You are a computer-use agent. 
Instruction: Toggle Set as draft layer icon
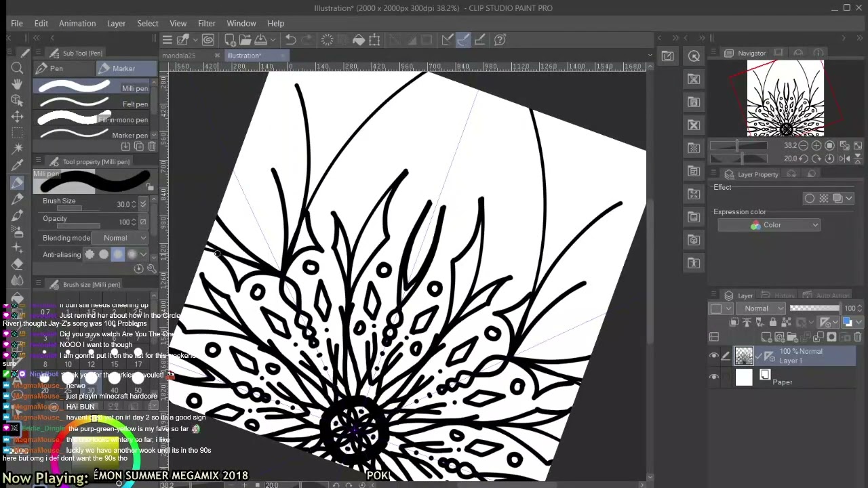tap(759, 323)
